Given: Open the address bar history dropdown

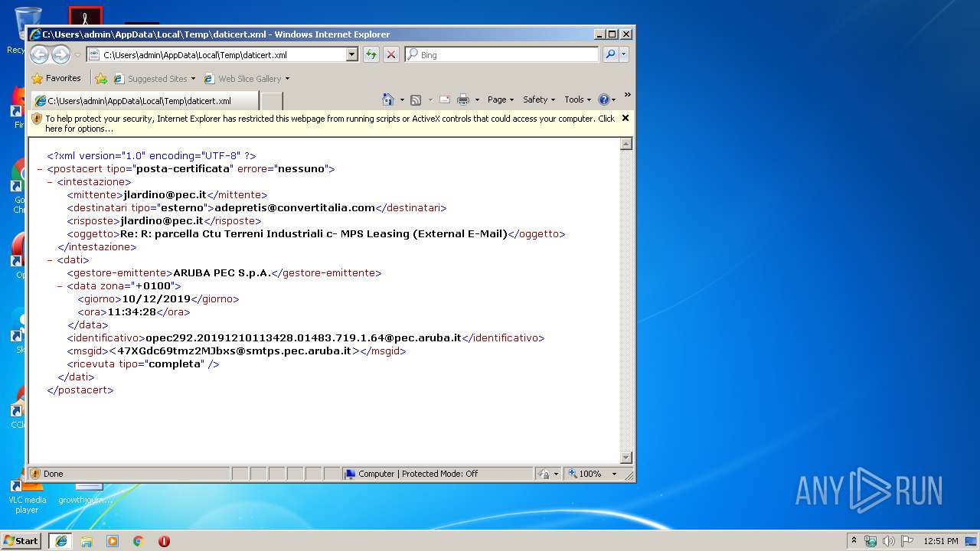Looking at the screenshot, I should [352, 55].
